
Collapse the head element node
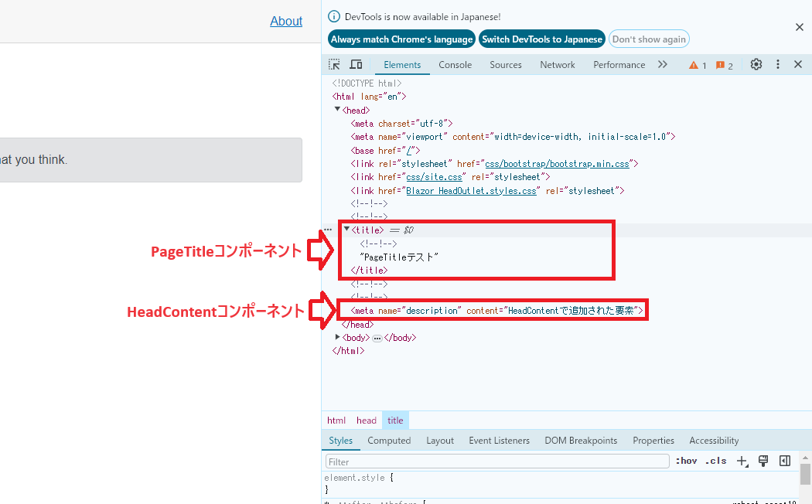pos(337,109)
